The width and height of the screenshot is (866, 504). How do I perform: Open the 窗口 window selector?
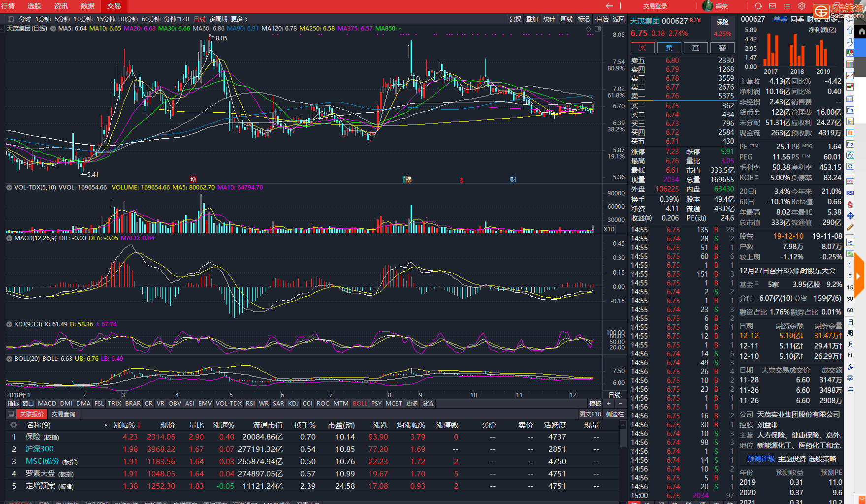[28, 404]
